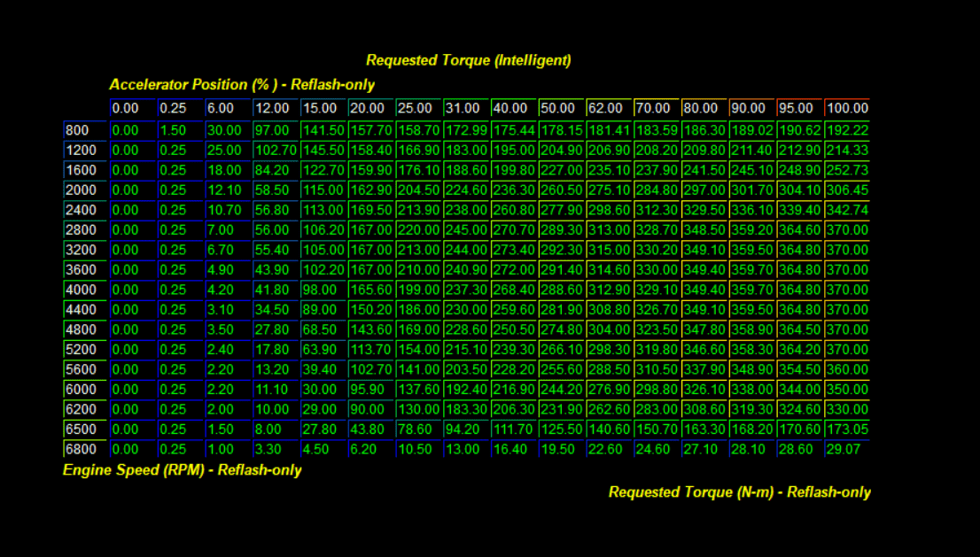Select torque cell 1.50 in the 800 row
The height and width of the screenshot is (557, 980).
(x=180, y=130)
